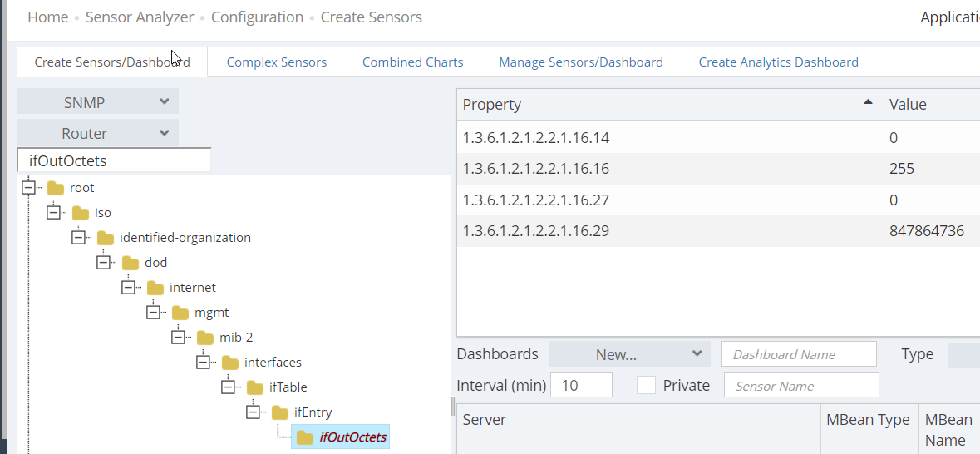Click the ifTable folder icon

pos(255,387)
